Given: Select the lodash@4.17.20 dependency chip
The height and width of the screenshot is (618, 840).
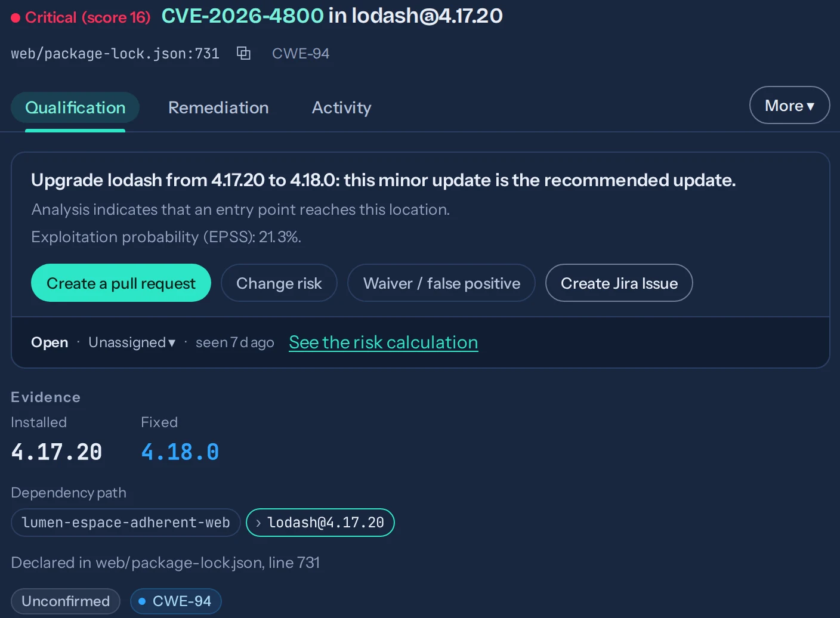Looking at the screenshot, I should pos(320,523).
